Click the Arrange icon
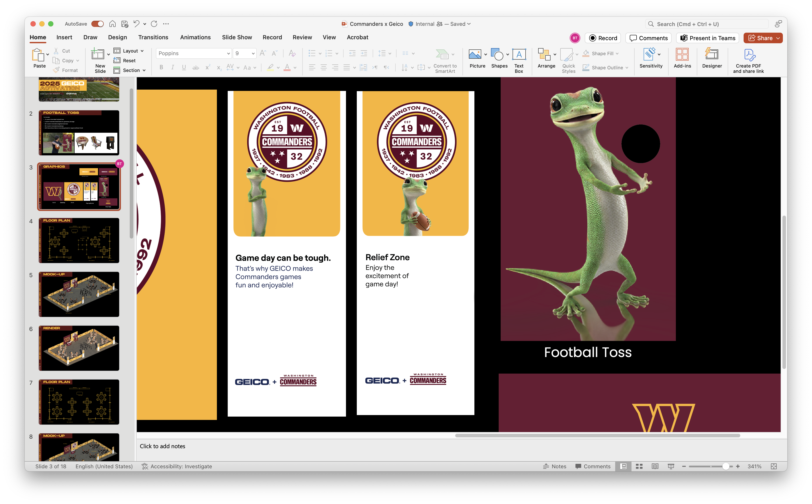This screenshot has height=504, width=812. pos(544,54)
